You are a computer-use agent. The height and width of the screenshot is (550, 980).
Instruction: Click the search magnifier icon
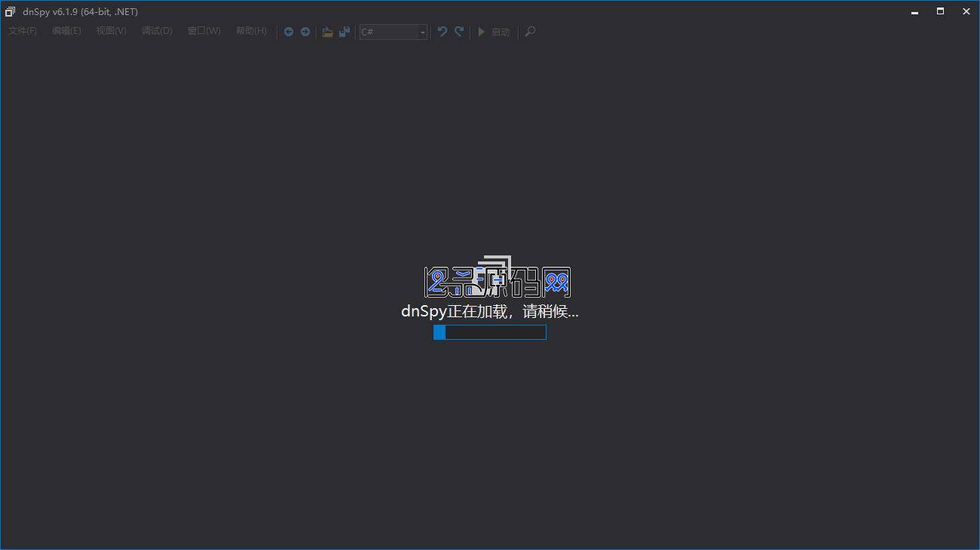[x=530, y=32]
